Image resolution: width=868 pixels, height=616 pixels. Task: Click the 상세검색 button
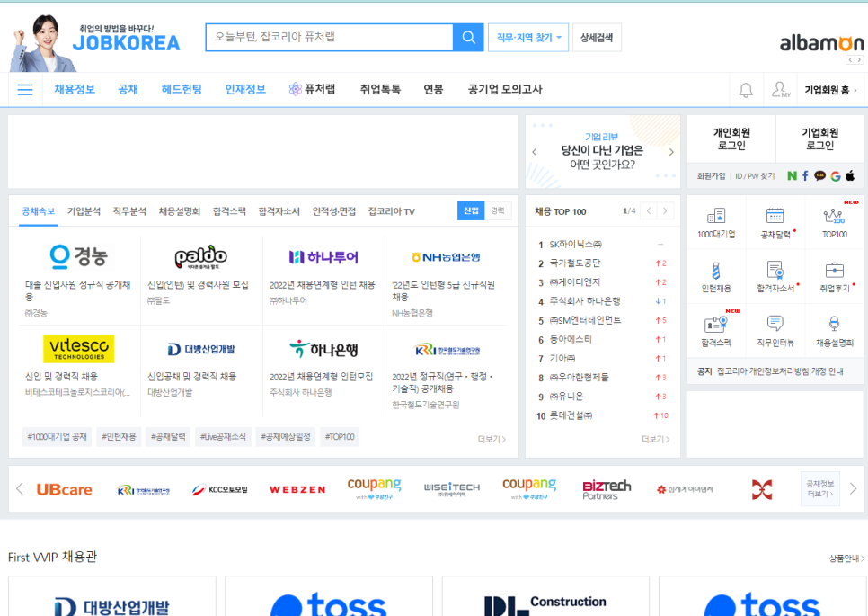[x=597, y=38]
